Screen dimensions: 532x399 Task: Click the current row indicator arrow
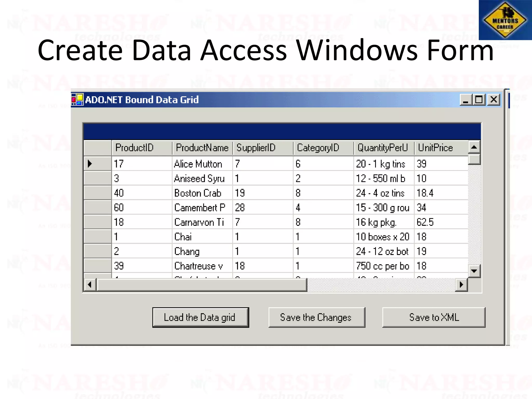90,164
